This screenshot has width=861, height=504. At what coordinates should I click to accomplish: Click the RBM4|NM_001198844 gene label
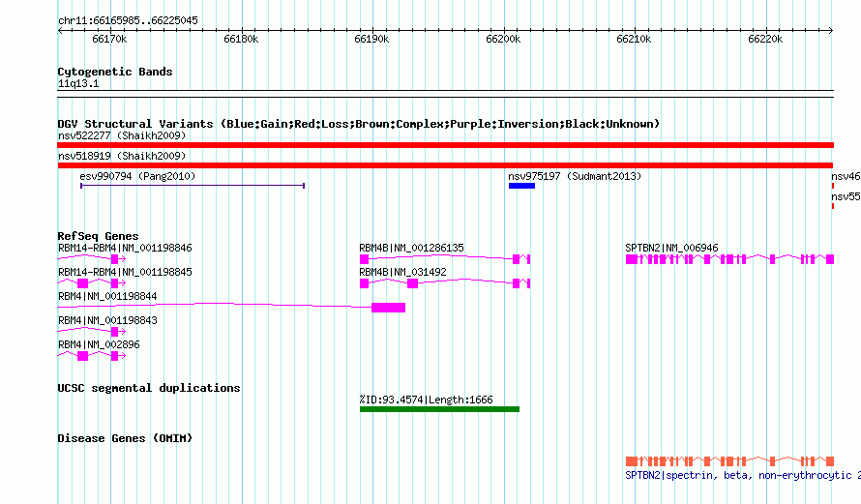(107, 296)
